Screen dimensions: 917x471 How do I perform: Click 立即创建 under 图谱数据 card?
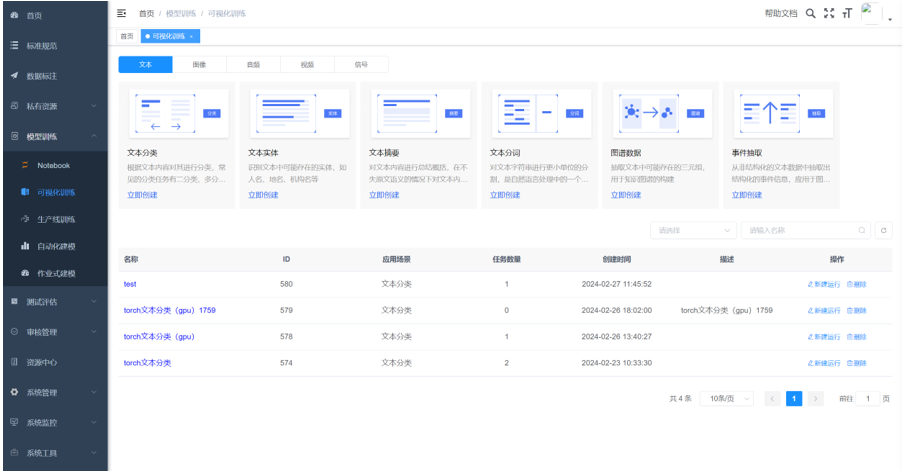point(626,195)
